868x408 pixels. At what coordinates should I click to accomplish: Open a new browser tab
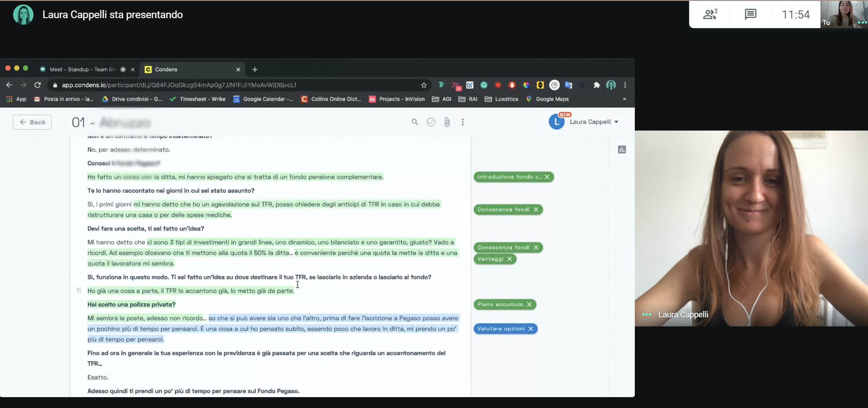[255, 69]
